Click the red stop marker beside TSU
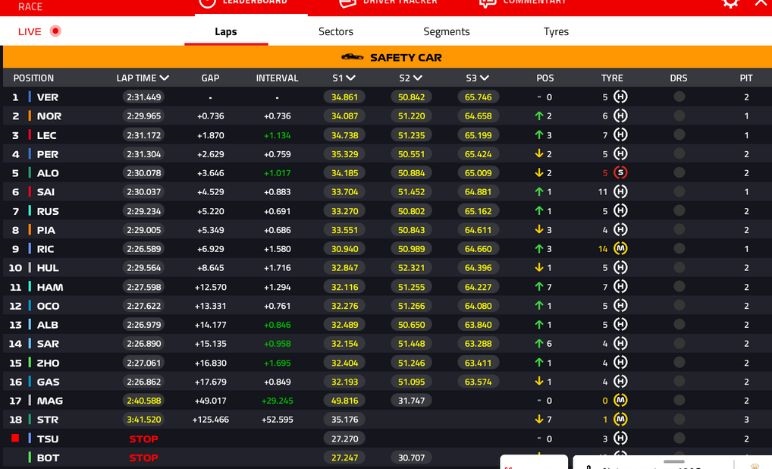Image resolution: width=772 pixels, height=469 pixels. tap(16, 439)
